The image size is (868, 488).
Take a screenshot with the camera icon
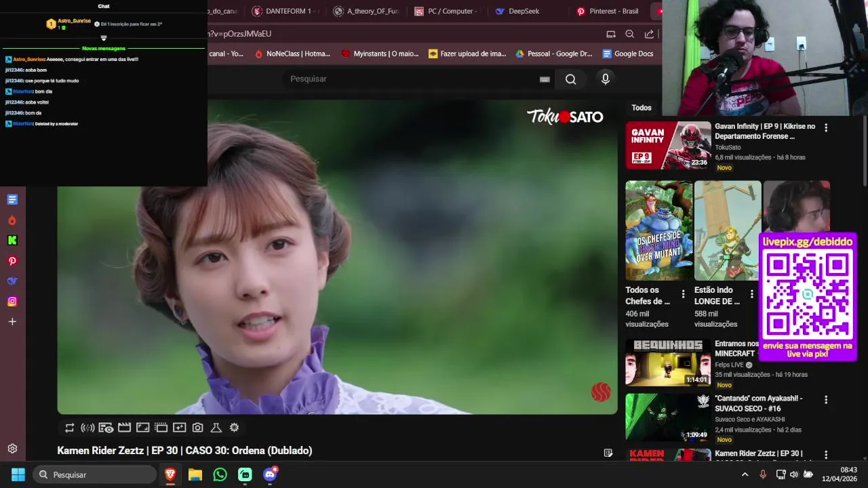[x=197, y=428]
